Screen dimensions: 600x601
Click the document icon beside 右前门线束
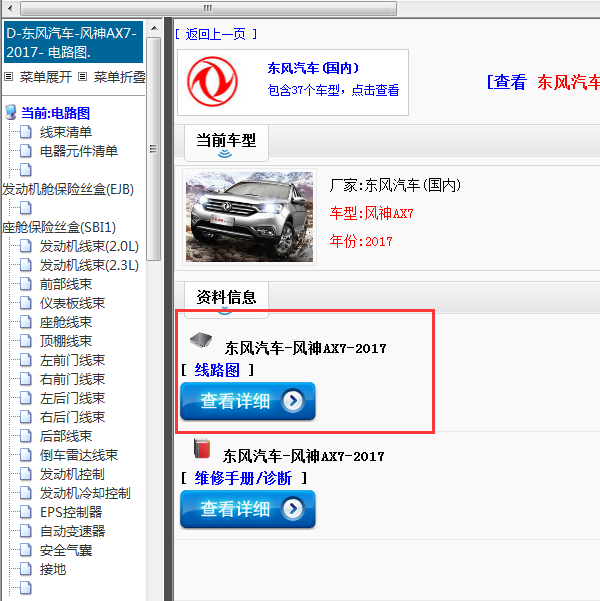pos(26,379)
